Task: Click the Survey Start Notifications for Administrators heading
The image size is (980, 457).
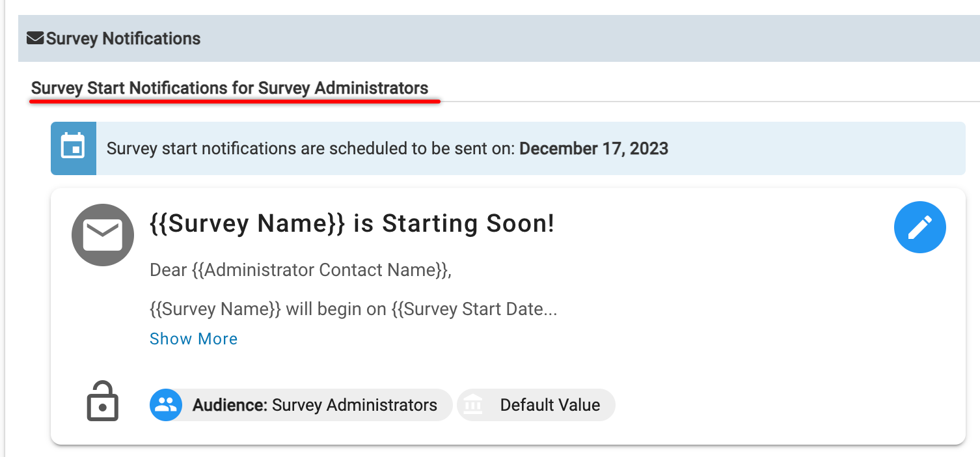Action: (x=230, y=88)
